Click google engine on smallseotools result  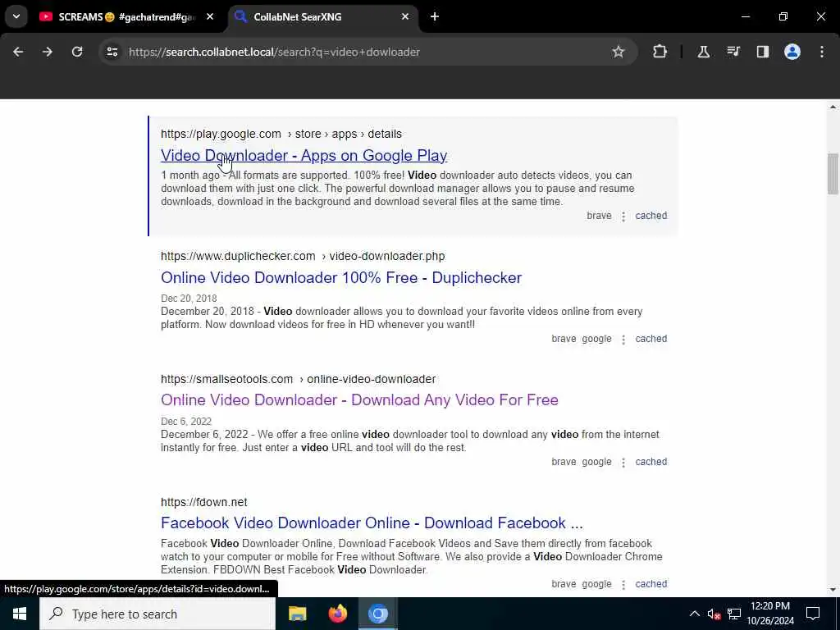point(596,462)
